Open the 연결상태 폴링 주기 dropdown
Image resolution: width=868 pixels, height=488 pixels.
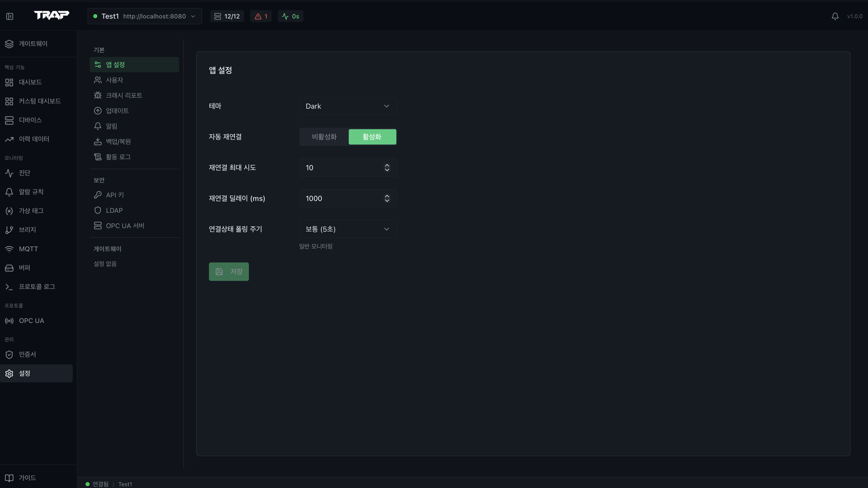point(348,229)
